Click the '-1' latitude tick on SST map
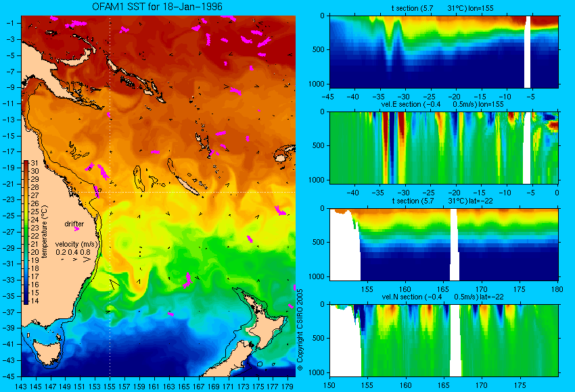The image size is (575, 392). click(x=10, y=23)
